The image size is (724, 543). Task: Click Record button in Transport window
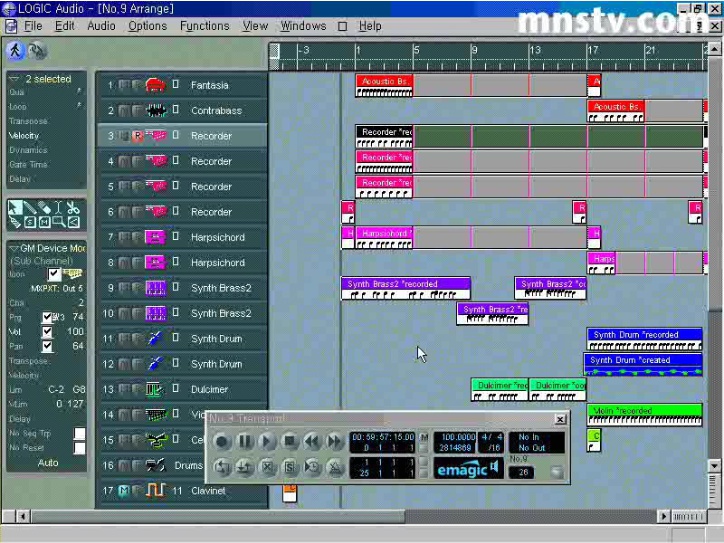[222, 441]
